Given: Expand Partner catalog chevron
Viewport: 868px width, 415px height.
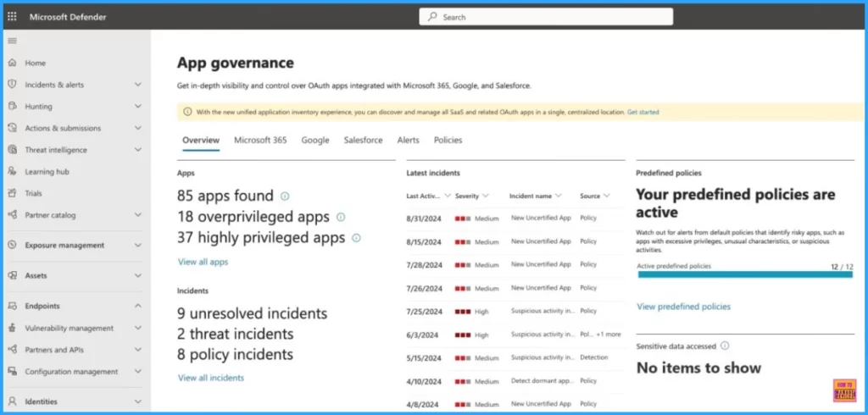Looking at the screenshot, I should 138,214.
